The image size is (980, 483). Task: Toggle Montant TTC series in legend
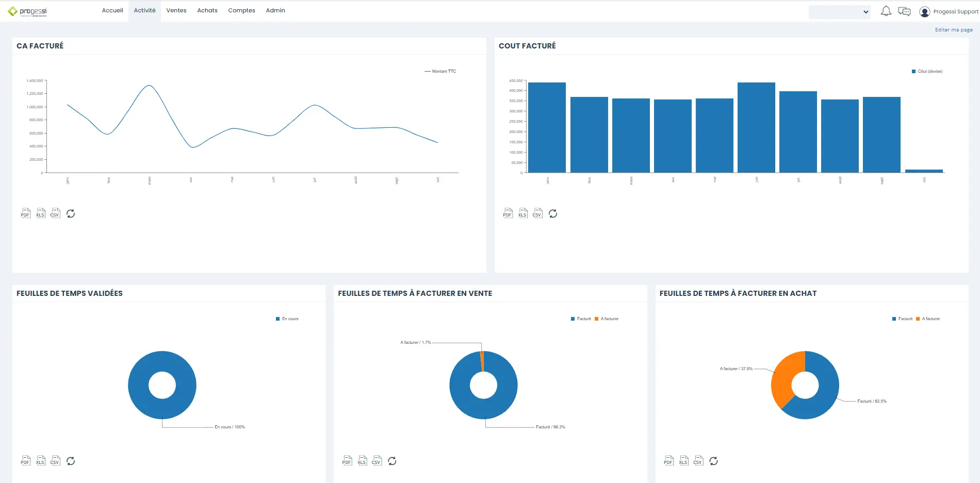coord(440,72)
